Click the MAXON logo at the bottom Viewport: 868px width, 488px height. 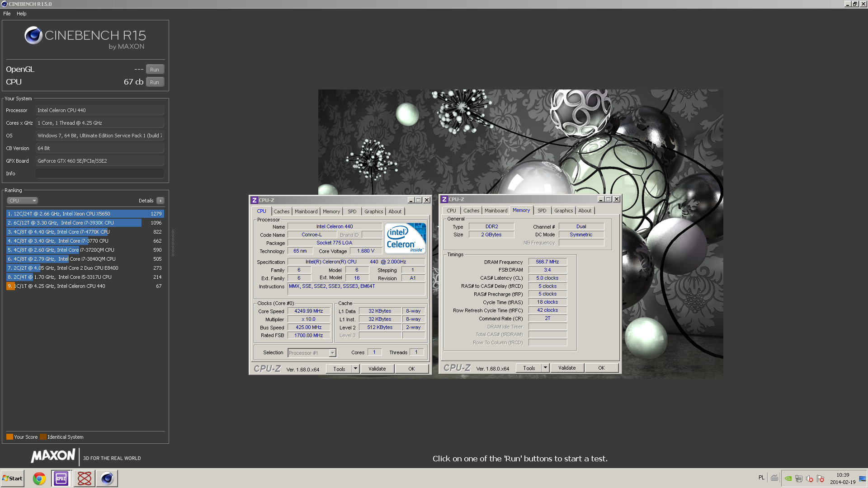point(53,456)
